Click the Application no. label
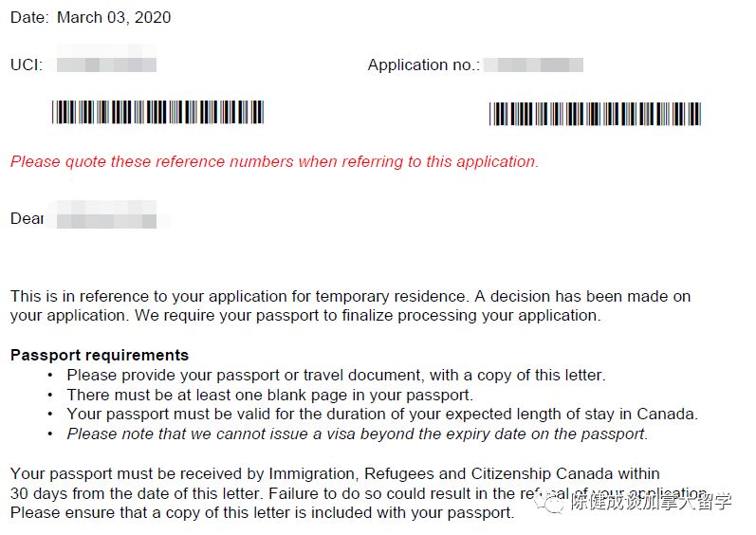 [424, 65]
